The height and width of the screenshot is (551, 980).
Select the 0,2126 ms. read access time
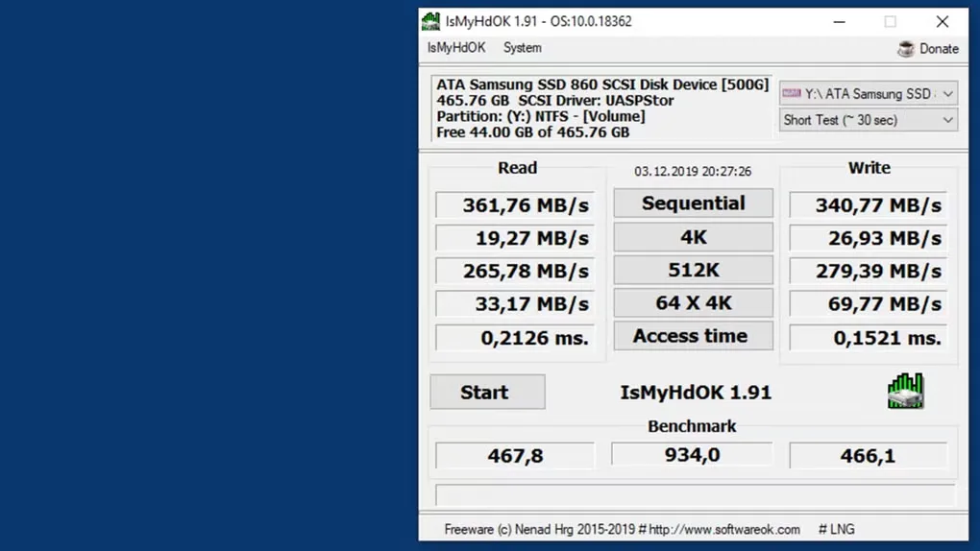[x=515, y=338]
